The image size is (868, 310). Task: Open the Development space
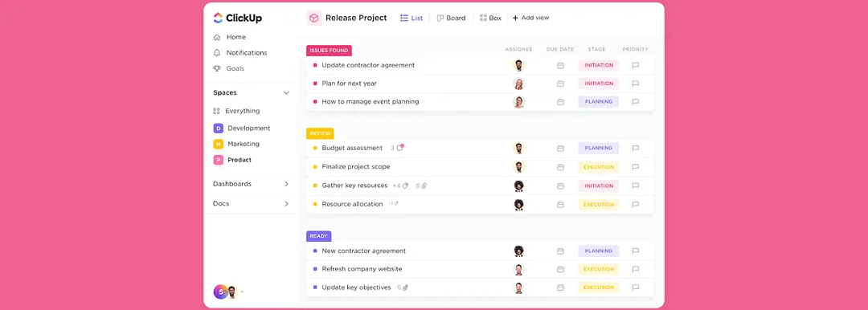242,128
